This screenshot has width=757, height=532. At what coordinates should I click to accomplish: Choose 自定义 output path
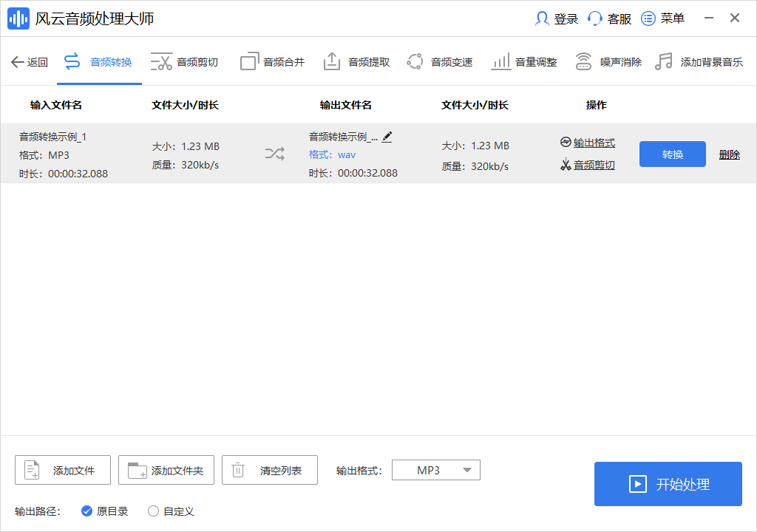click(169, 511)
